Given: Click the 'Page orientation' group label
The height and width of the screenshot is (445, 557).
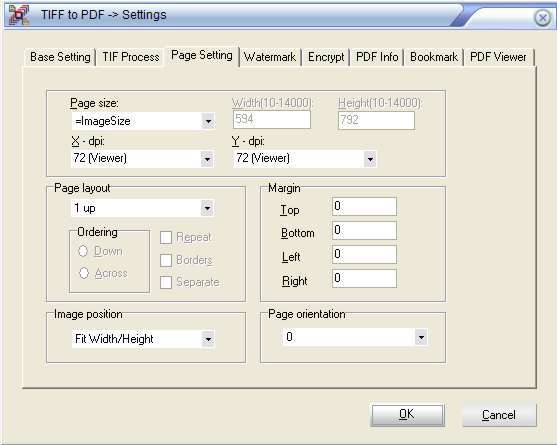Looking at the screenshot, I should 307,314.
